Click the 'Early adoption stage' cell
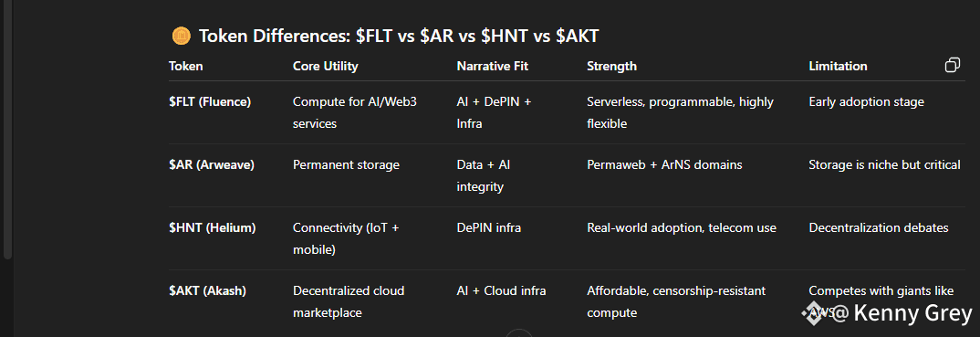 pyautogui.click(x=866, y=102)
